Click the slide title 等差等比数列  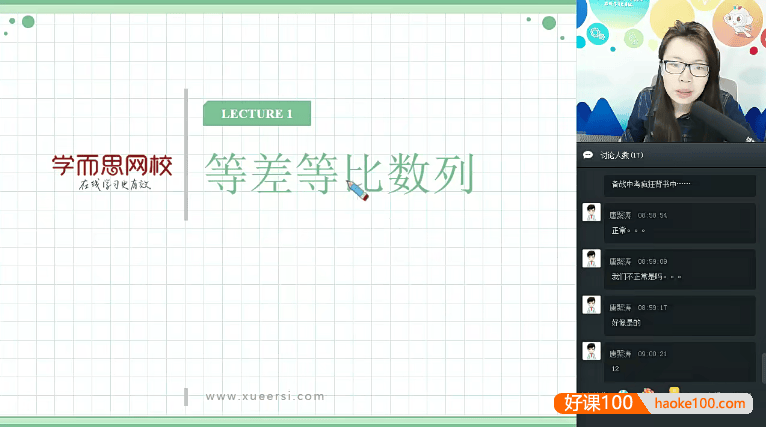point(340,173)
